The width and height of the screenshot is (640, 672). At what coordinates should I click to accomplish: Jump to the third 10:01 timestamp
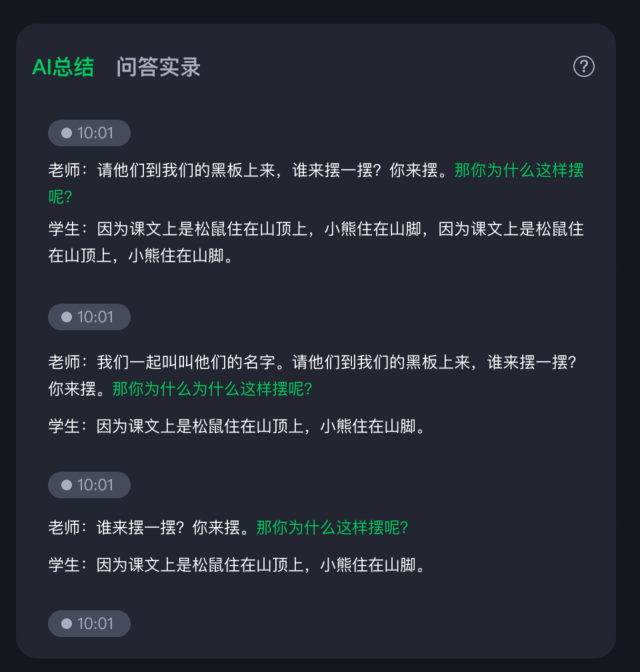[89, 485]
